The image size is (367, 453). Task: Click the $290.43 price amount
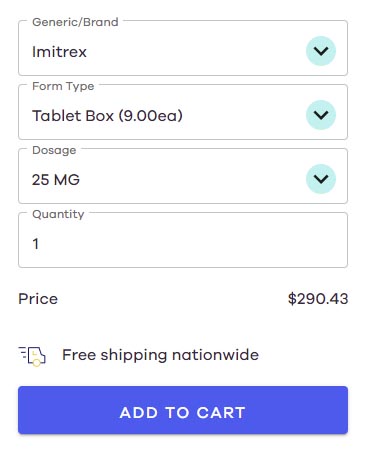click(318, 299)
